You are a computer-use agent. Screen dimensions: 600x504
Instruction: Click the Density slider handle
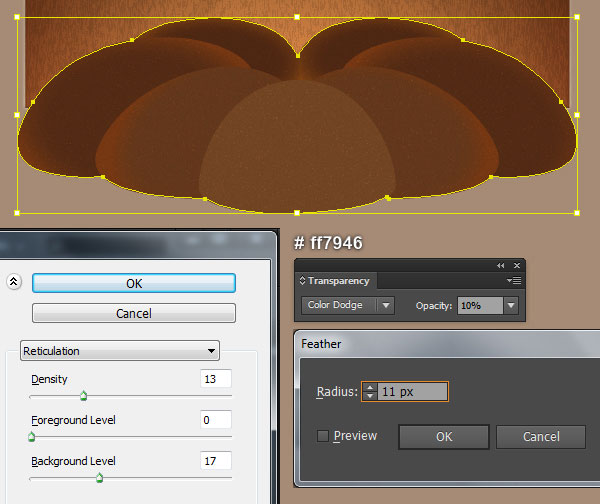click(x=83, y=396)
